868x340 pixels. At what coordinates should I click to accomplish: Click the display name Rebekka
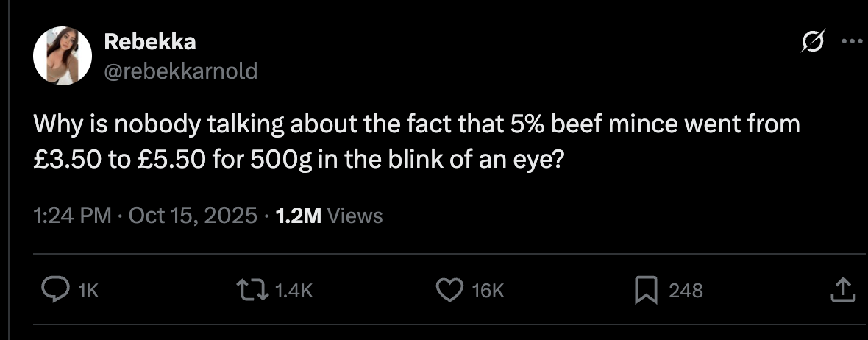[150, 43]
